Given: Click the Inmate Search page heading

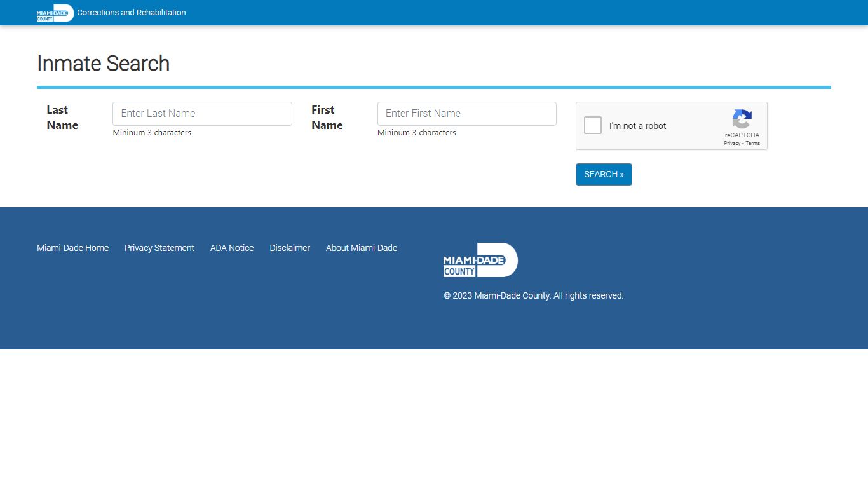Looking at the screenshot, I should click(104, 64).
